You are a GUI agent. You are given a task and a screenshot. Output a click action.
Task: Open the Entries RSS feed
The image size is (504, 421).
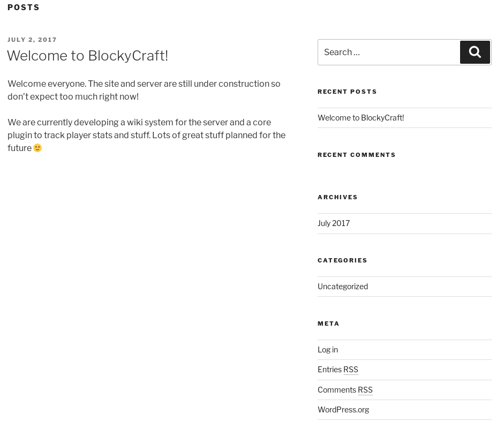(x=337, y=369)
